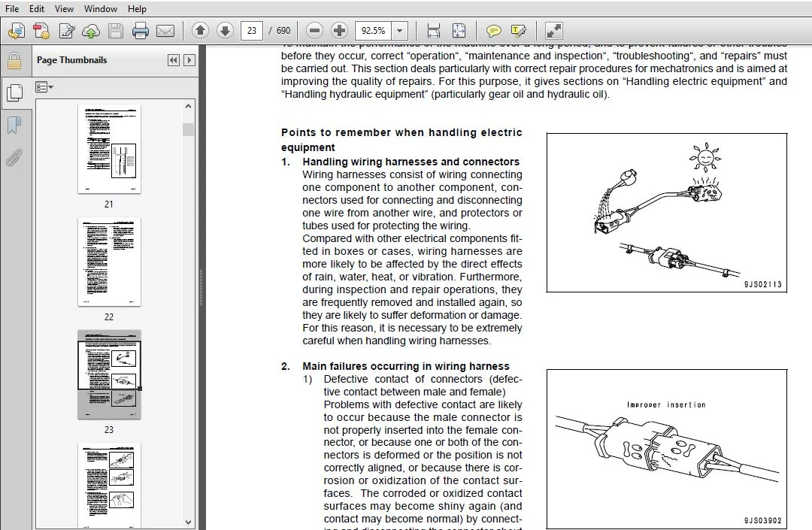
Task: Click the sun-and-connector illustration
Action: tap(666, 212)
